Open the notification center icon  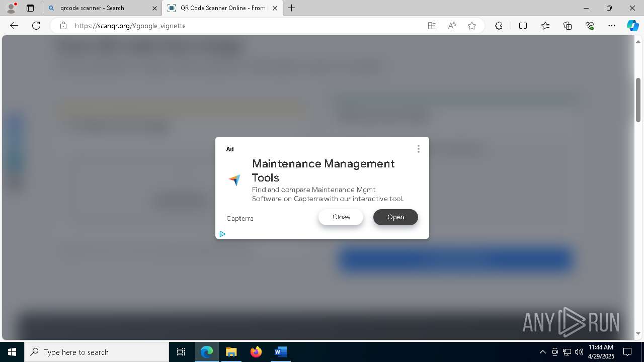click(x=627, y=352)
